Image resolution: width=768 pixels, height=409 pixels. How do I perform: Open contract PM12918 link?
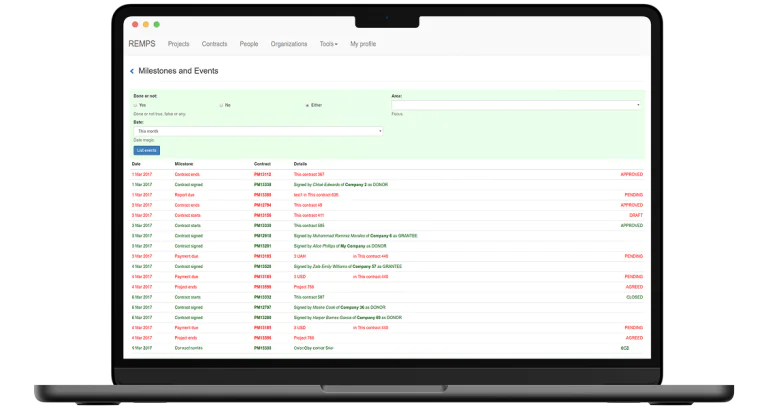(x=263, y=236)
